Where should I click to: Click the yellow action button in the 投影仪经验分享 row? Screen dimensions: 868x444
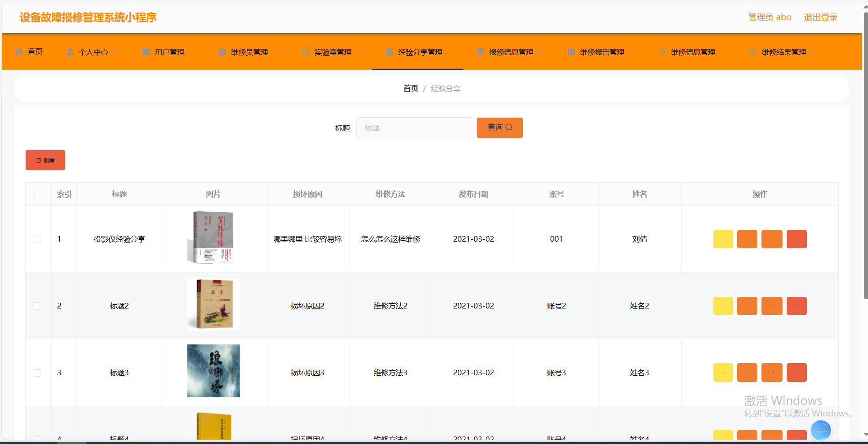[723, 239]
